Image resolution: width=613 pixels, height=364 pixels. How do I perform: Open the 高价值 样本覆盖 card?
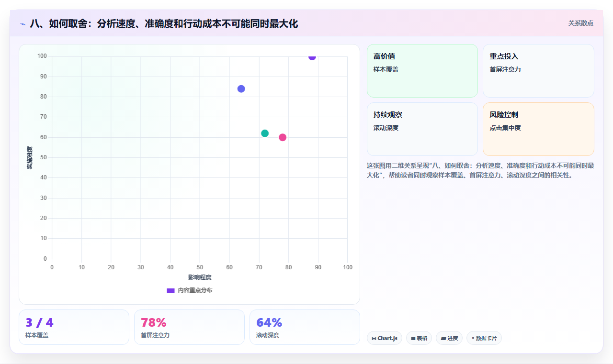coord(422,71)
